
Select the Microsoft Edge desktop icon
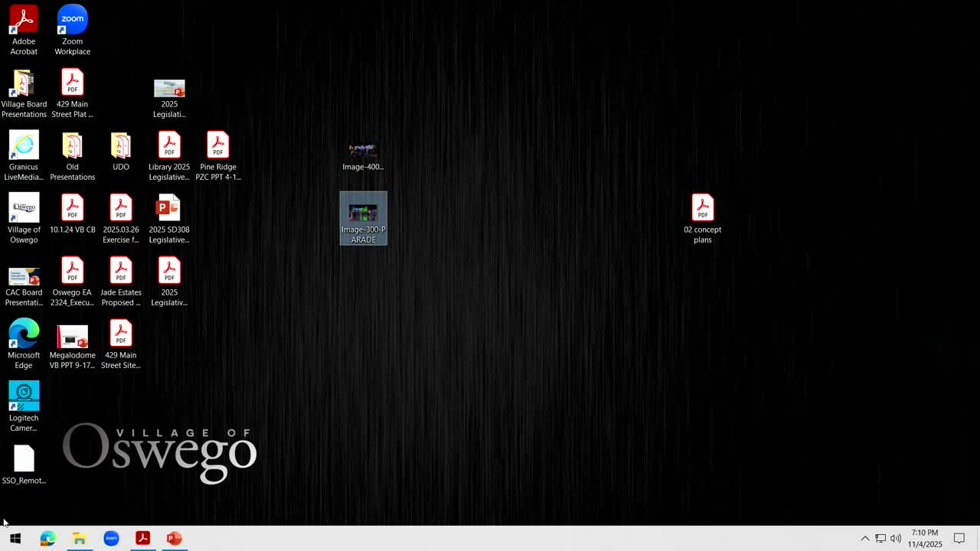tap(24, 344)
